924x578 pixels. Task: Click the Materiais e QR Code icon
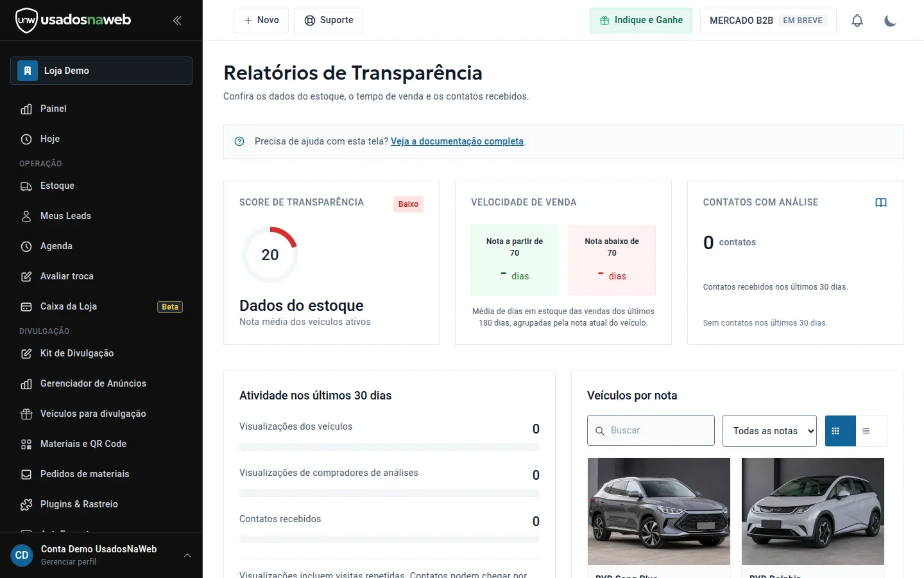[26, 444]
